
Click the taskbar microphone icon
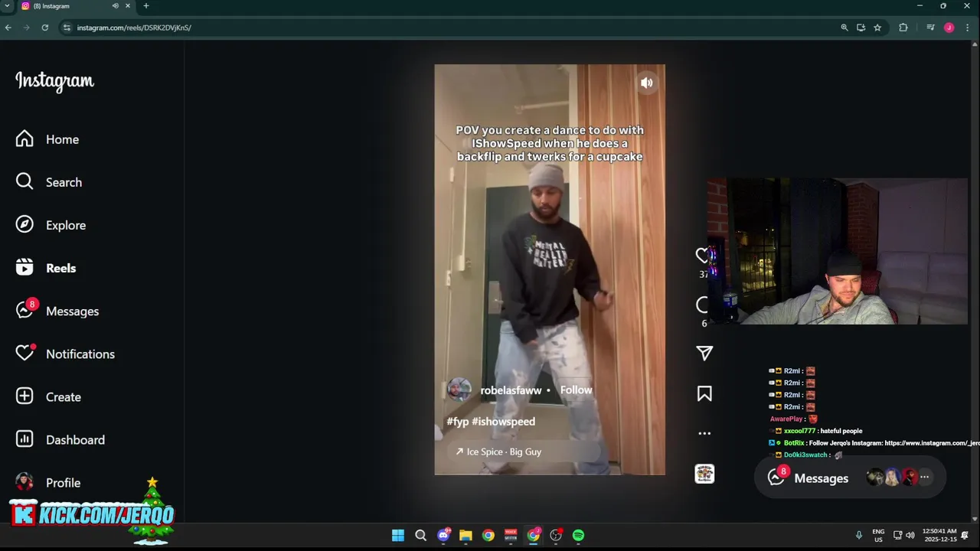pos(859,536)
